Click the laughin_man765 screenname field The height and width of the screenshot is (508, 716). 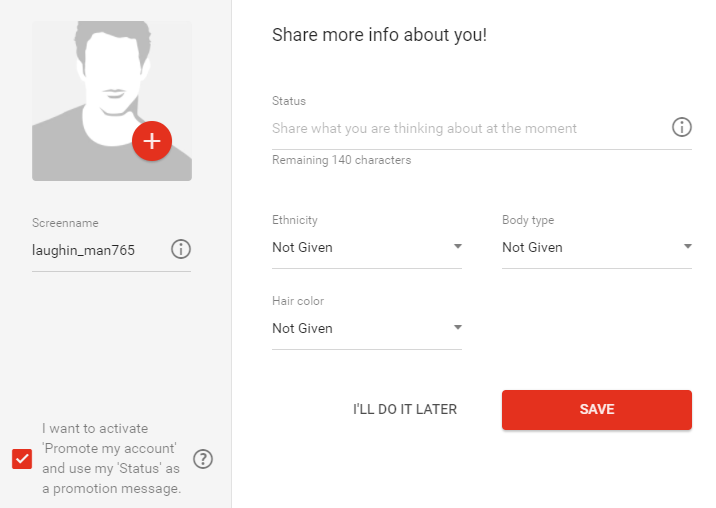[98, 250]
